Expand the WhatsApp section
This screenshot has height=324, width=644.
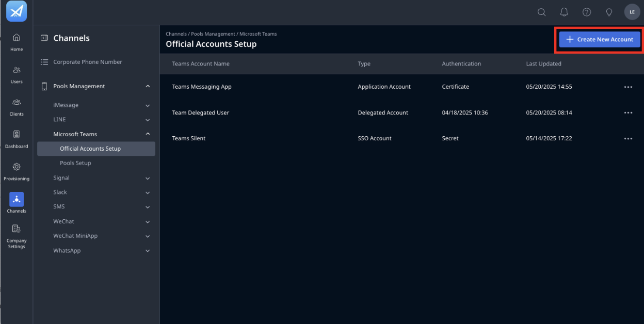click(x=148, y=251)
